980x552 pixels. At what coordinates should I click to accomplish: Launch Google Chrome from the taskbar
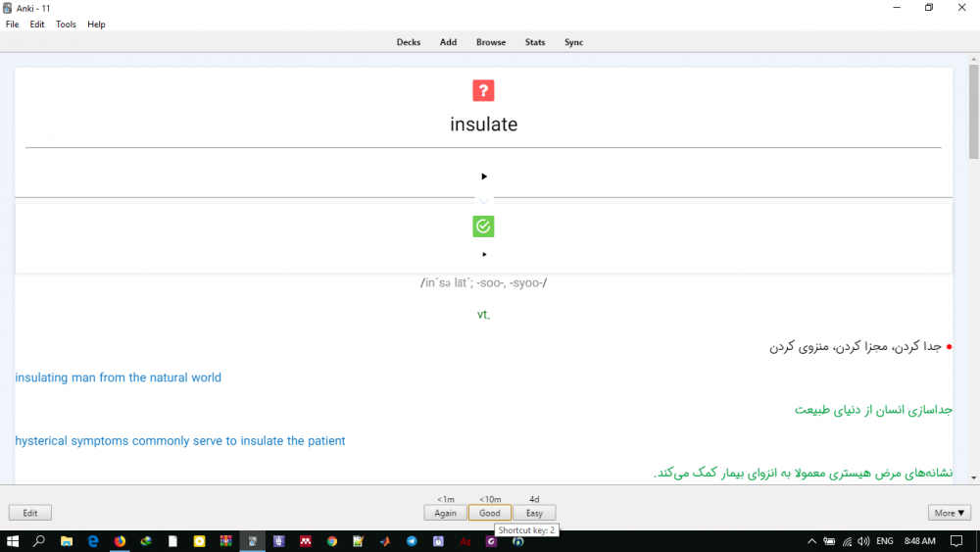tap(332, 541)
